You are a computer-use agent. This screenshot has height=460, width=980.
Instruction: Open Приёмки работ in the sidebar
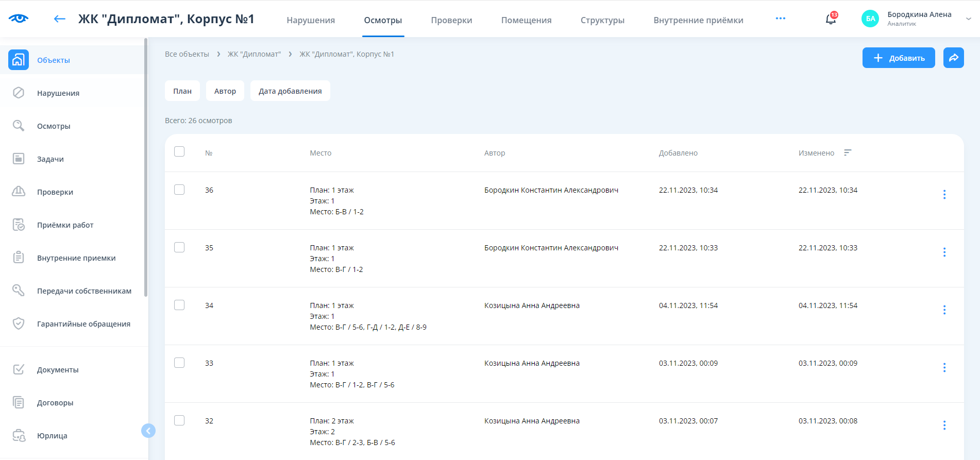click(65, 225)
